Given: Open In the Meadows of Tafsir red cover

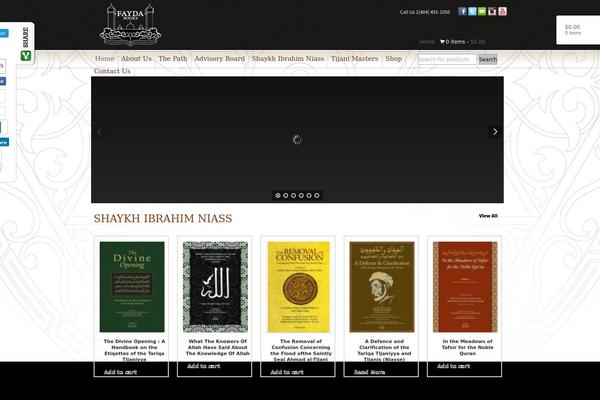Looking at the screenshot, I should 465,287.
